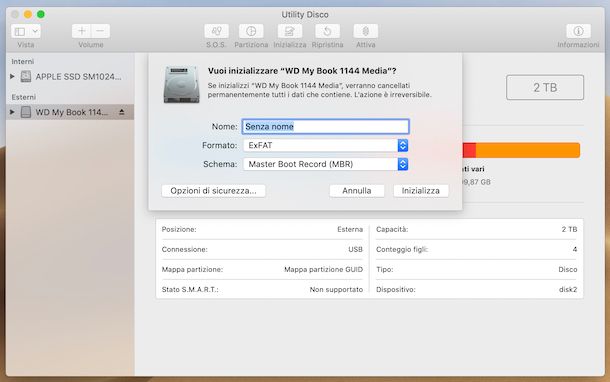Eject the WD My Book drive
Image resolution: width=610 pixels, height=382 pixels.
click(x=122, y=112)
